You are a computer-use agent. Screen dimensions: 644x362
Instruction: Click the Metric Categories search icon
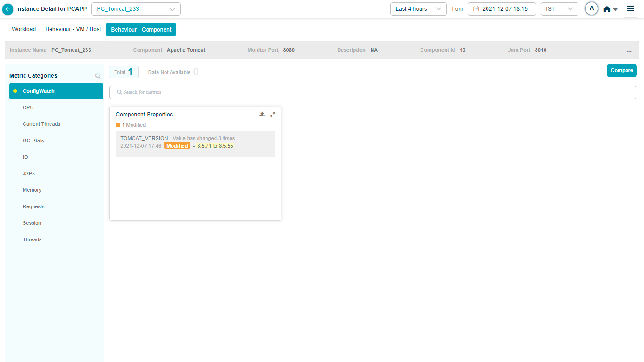tap(98, 76)
